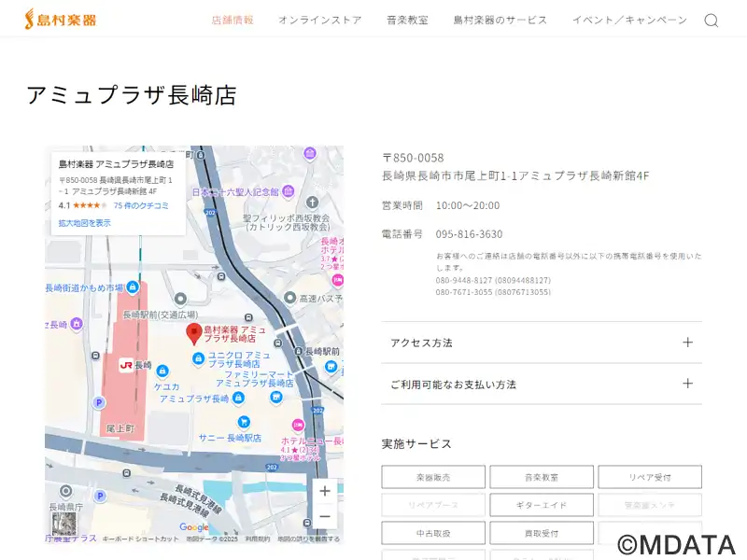The height and width of the screenshot is (560, 747).
Task: Click the phone number 095-816-3630
Action: pos(469,234)
